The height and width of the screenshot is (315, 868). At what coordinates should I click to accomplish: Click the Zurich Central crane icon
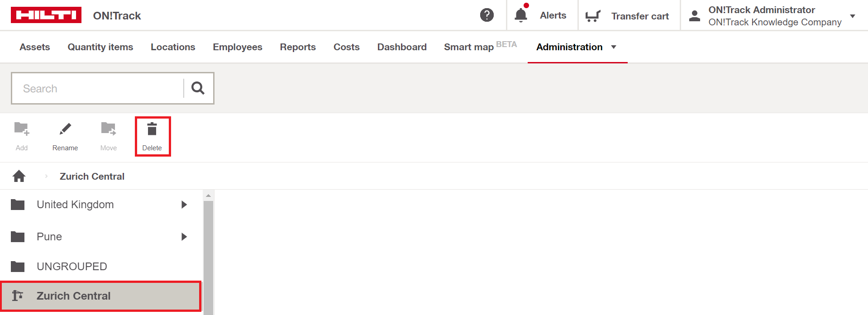[x=17, y=296]
